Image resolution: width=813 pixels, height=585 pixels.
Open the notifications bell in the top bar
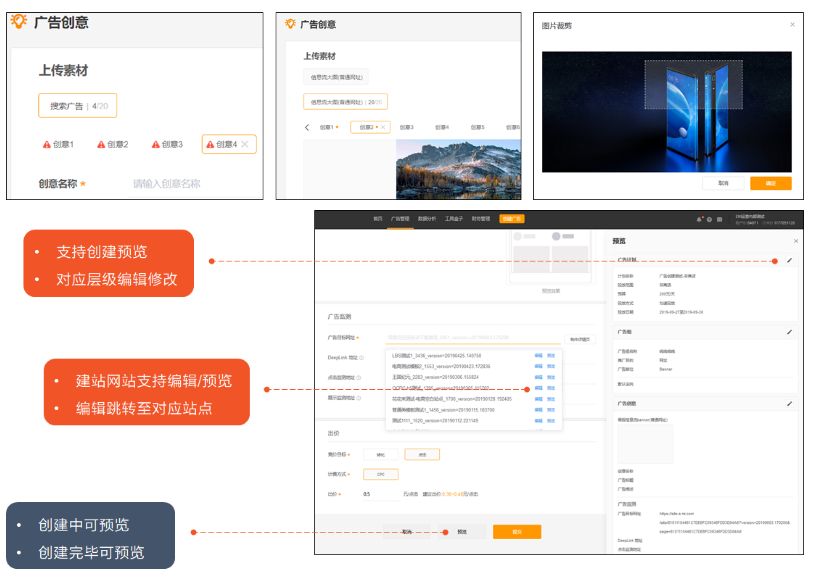[699, 219]
